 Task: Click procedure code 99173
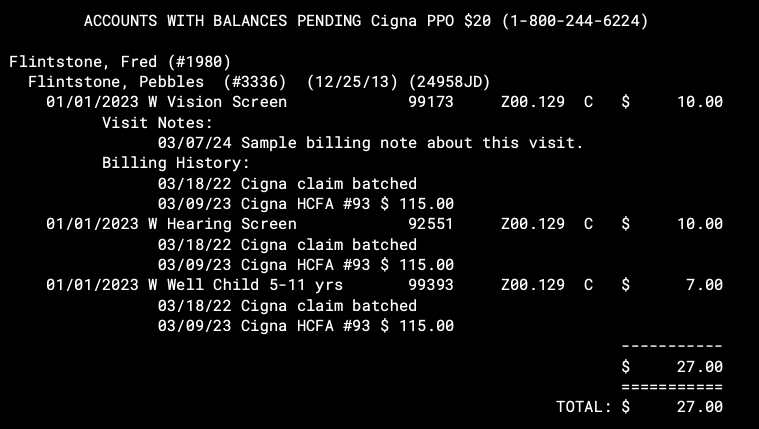click(x=431, y=102)
